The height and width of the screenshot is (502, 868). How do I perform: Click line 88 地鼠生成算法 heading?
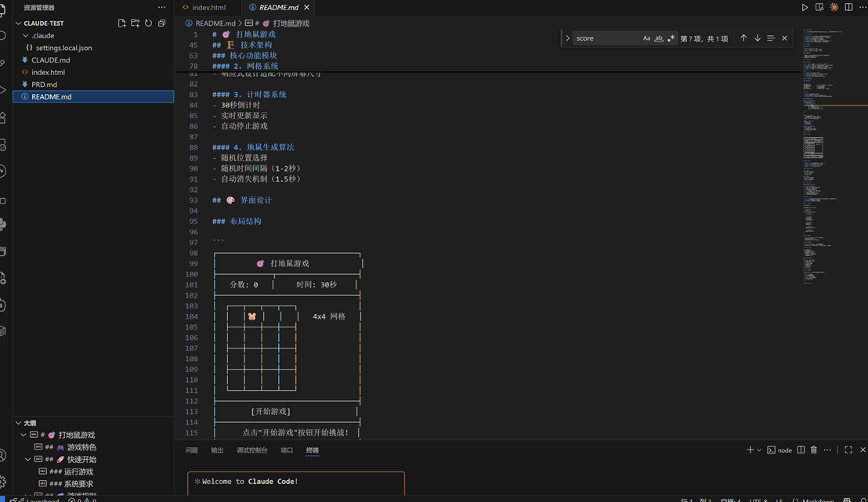click(x=253, y=147)
